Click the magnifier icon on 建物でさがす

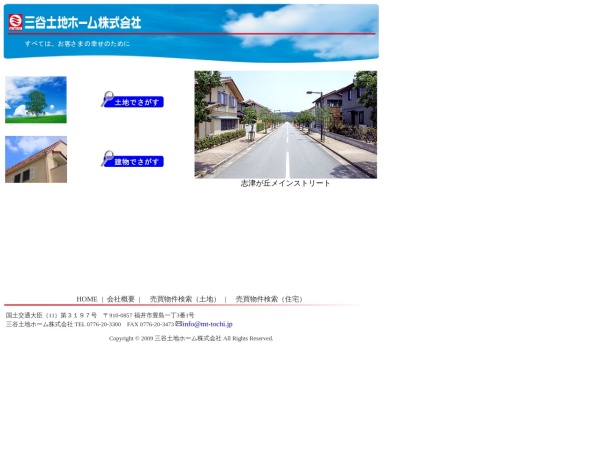[x=107, y=158]
